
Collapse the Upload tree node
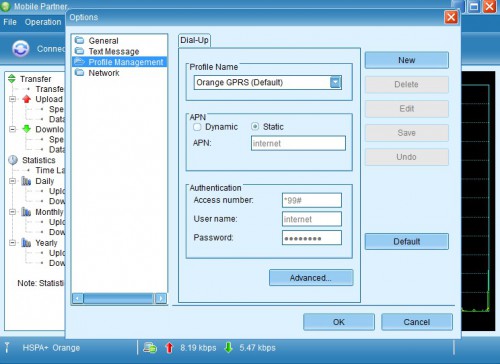[12, 99]
